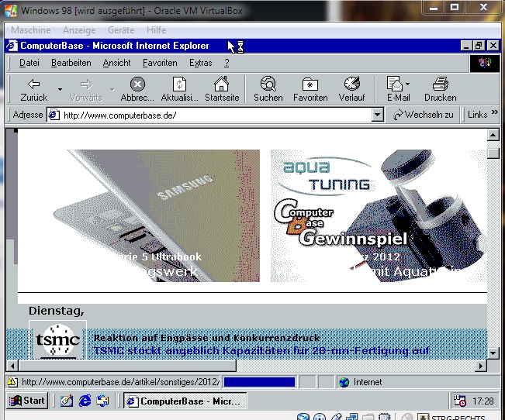Reload page with the Aktualisieren button
Image resolution: width=505 pixels, height=420 pixels.
179,89
